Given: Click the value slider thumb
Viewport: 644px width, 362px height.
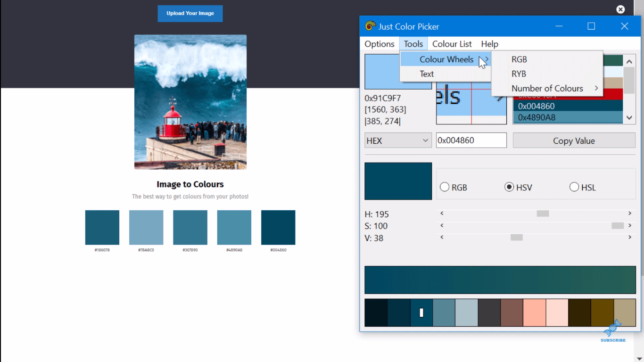Looking at the screenshot, I should 517,238.
